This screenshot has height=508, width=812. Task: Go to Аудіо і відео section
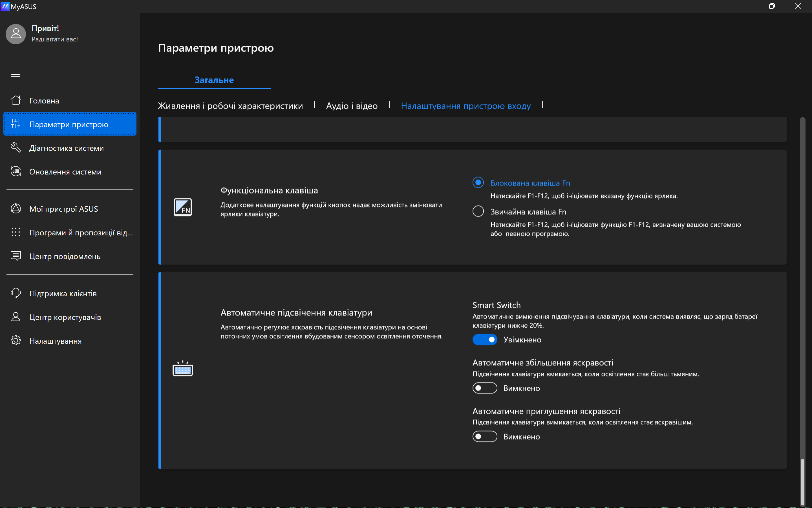click(352, 106)
